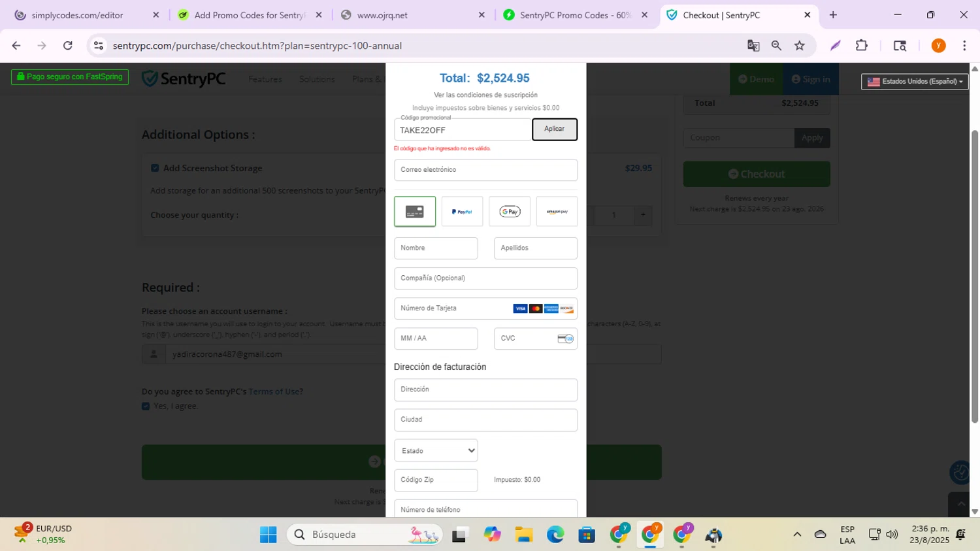The image size is (980, 551).
Task: Open Microsoft Edge from taskbar
Action: (555, 535)
